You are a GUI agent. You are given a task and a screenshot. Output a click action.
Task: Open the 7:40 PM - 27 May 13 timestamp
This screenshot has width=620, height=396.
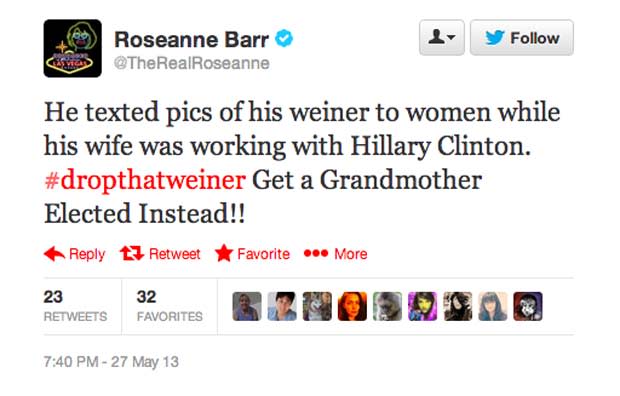coord(111,362)
